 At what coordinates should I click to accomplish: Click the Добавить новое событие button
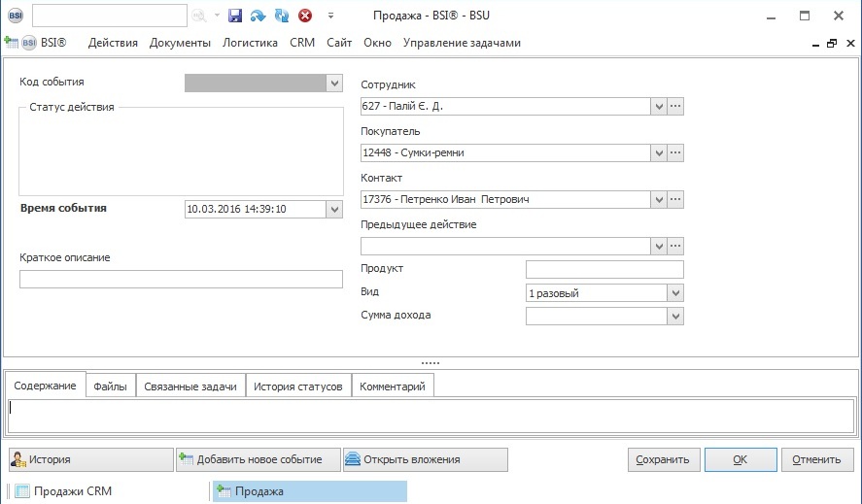click(258, 459)
